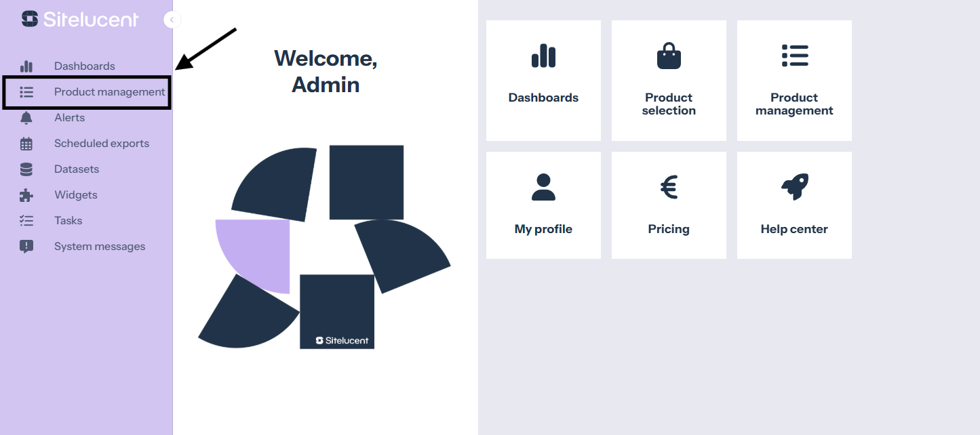The height and width of the screenshot is (435, 980).
Task: Open the Product selection tile
Action: tap(669, 81)
